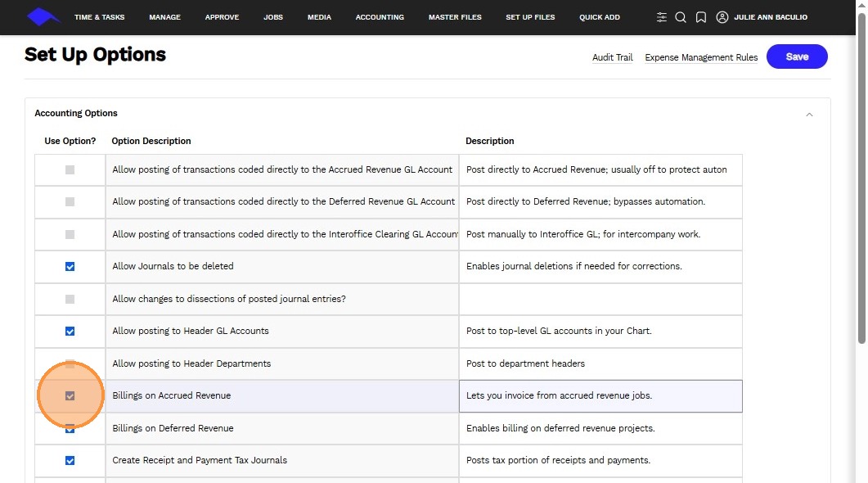Viewport: 868px width, 483px height.
Task: Click the user profile avatar icon
Action: (x=722, y=17)
